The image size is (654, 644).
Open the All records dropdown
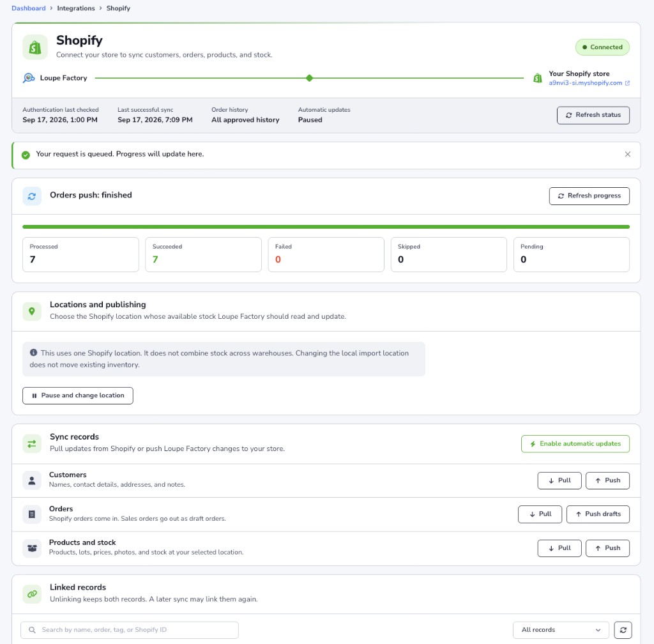561,630
